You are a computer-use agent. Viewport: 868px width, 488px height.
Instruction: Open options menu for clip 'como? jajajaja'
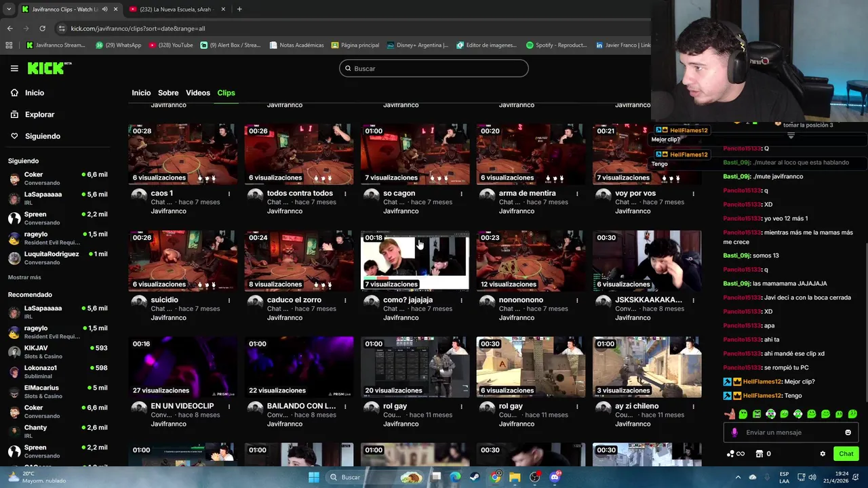pyautogui.click(x=461, y=300)
